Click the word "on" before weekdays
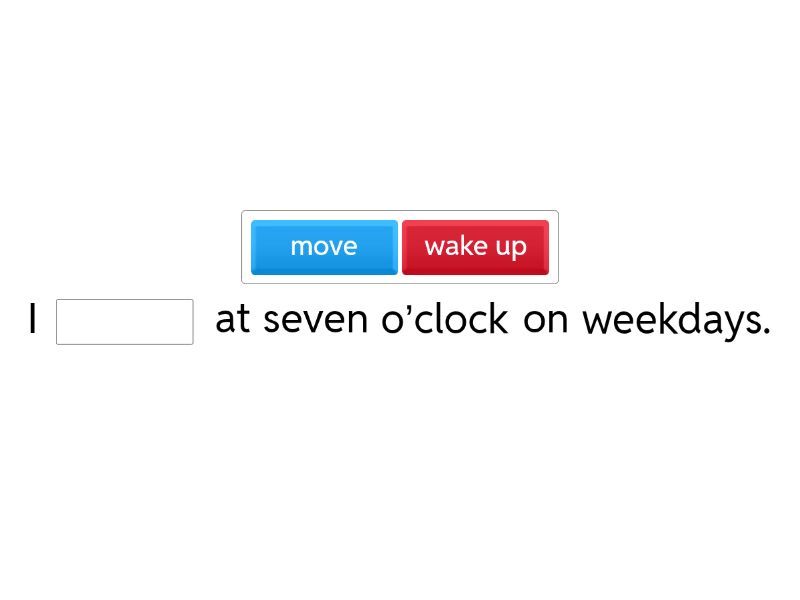This screenshot has width=800, height=600. click(545, 320)
